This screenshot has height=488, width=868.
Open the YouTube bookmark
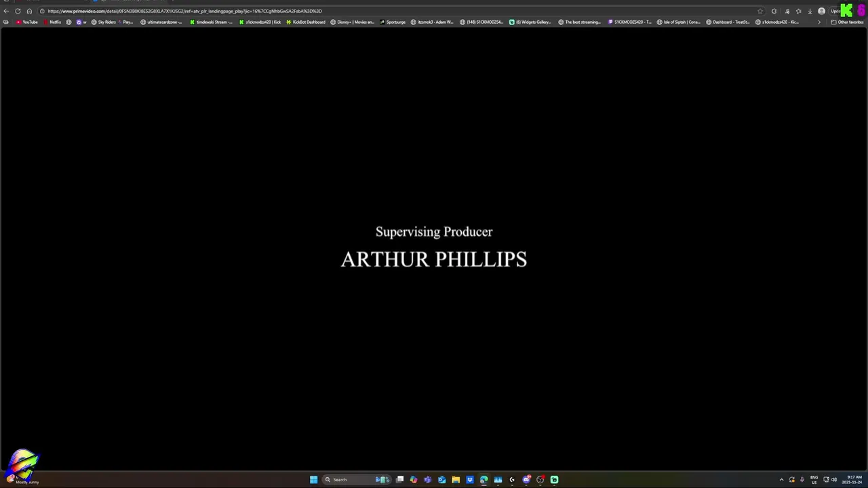(x=27, y=22)
